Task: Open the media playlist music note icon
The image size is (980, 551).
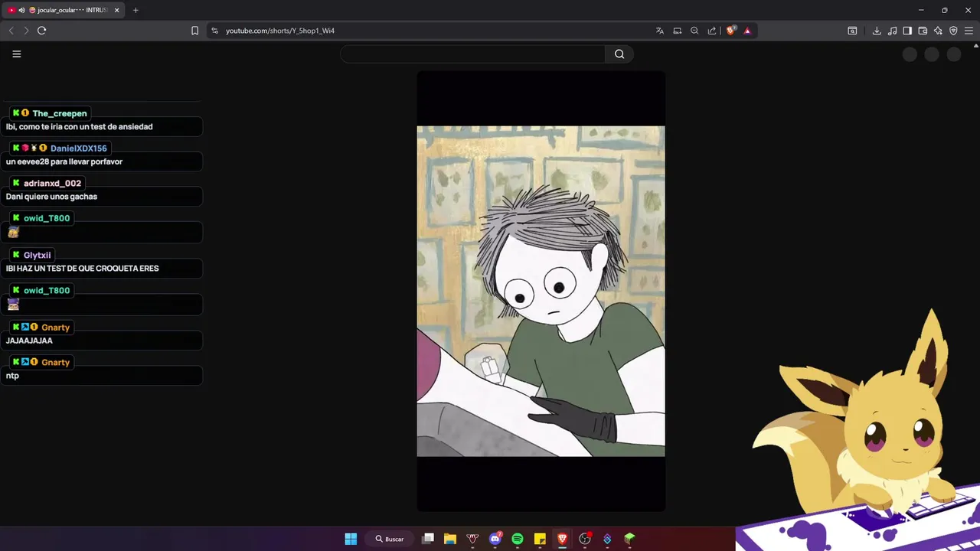Action: (x=892, y=31)
